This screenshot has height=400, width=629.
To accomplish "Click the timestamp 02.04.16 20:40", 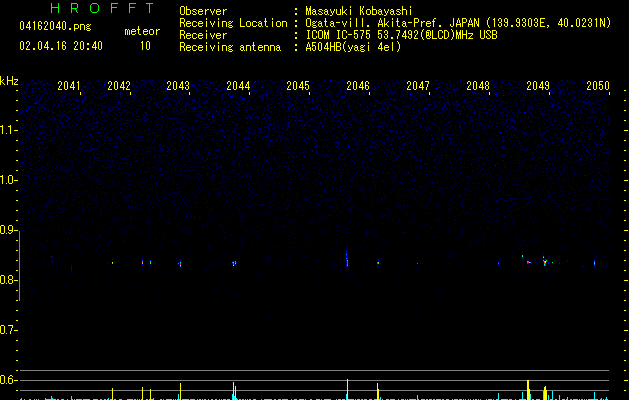I will click(x=61, y=46).
